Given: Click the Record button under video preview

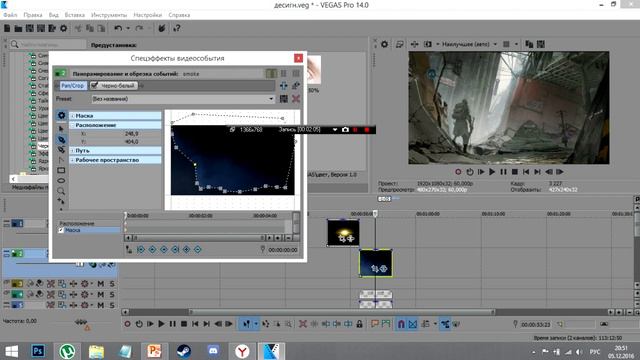Looking at the screenshot, I should point(458,172).
